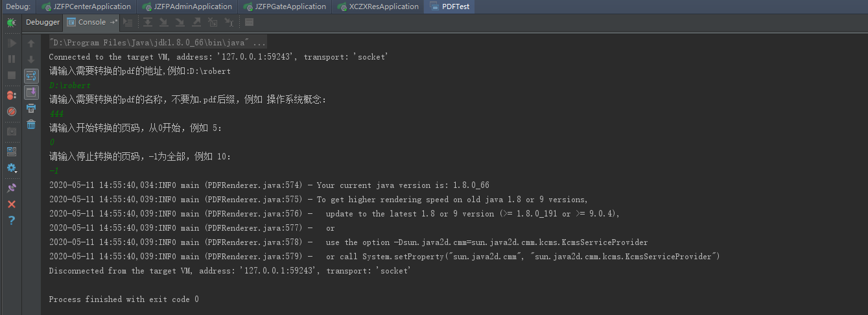Open PDFRenderer.java:577 source link
The image size is (868, 315).
click(x=253, y=228)
